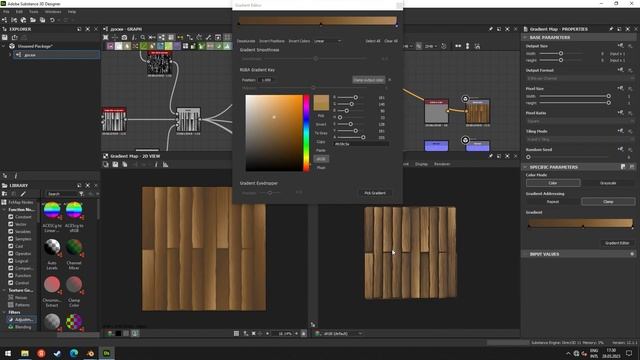Select the wood Gradient Map node in graph
The height and width of the screenshot is (360, 640).
click(x=478, y=111)
